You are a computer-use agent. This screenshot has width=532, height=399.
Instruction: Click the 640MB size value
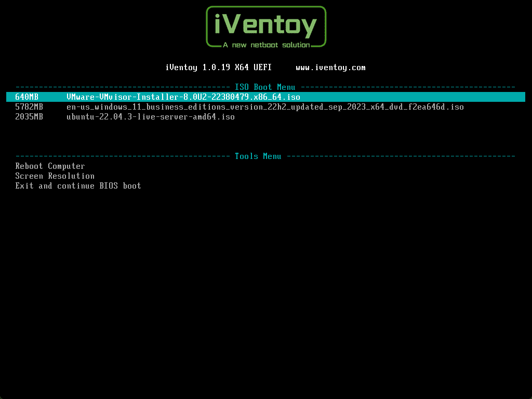[27, 97]
